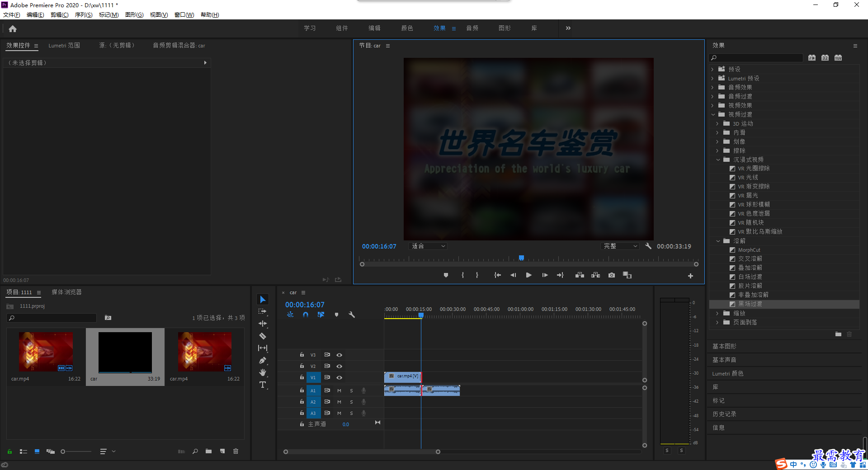The image size is (868, 470).
Task: Click the Lift button in program monitor
Action: tap(580, 275)
